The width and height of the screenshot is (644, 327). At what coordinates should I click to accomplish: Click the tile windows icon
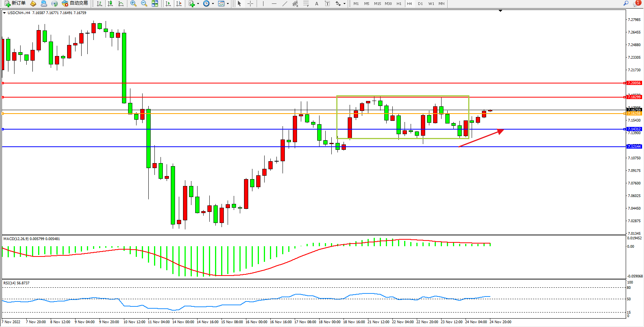pos(155,3)
